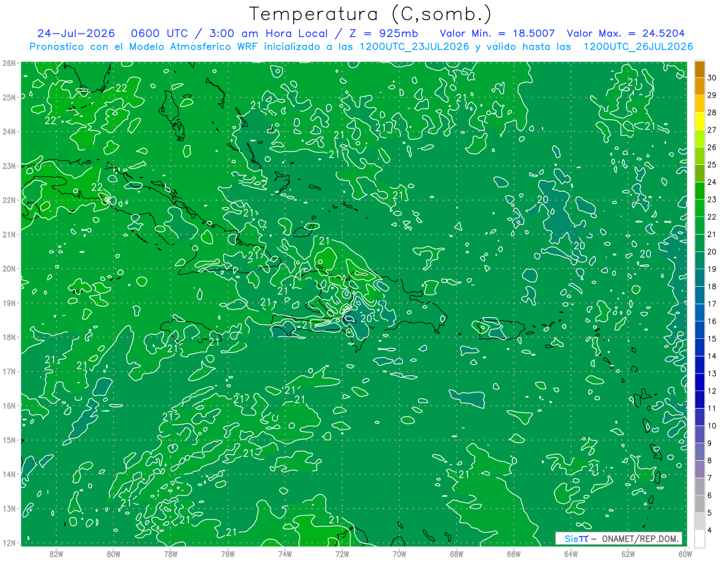
Task: Click the color bar label "30"
Action: click(x=712, y=78)
